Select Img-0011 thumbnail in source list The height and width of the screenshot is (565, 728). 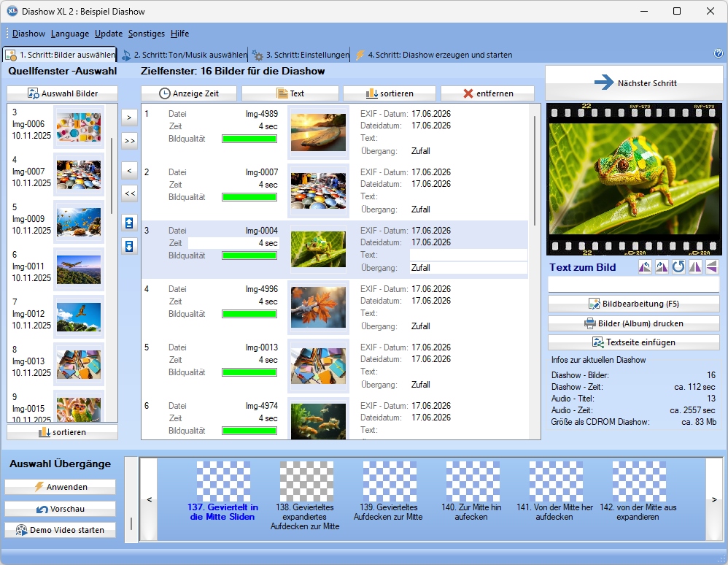pos(79,269)
